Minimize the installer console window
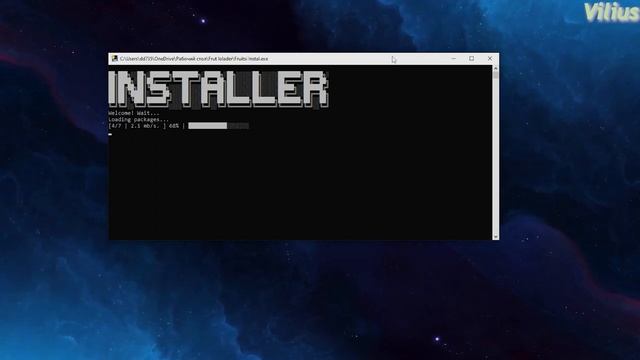Image resolution: width=640 pixels, height=360 pixels. [453, 59]
